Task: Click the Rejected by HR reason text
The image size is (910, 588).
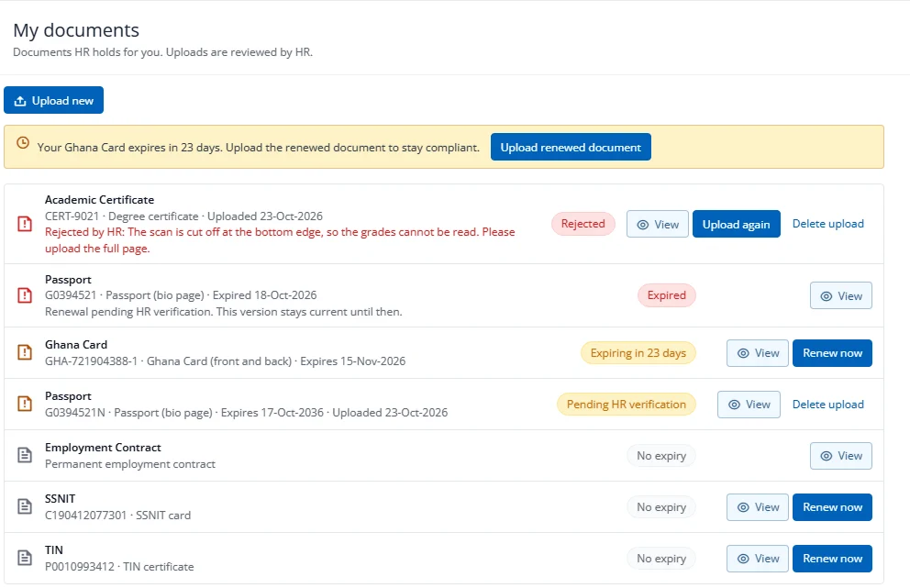Action: click(x=280, y=239)
